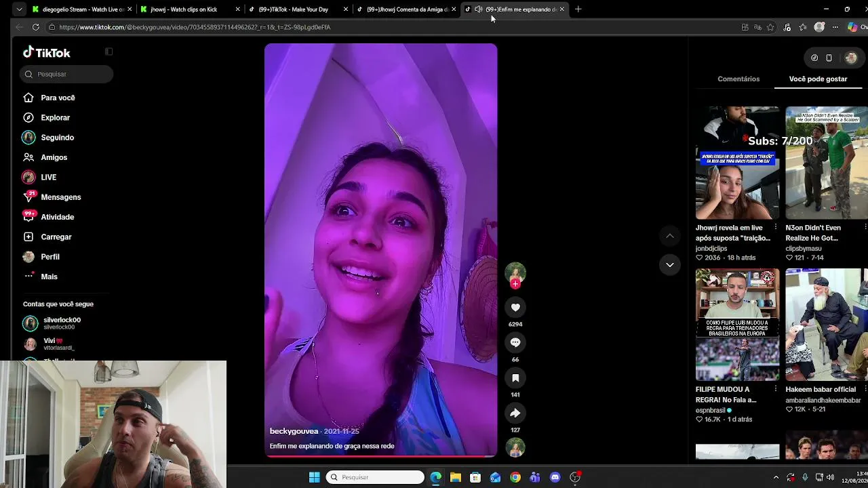Open the profile avatar in top-right pill
868x488 pixels.
point(851,58)
